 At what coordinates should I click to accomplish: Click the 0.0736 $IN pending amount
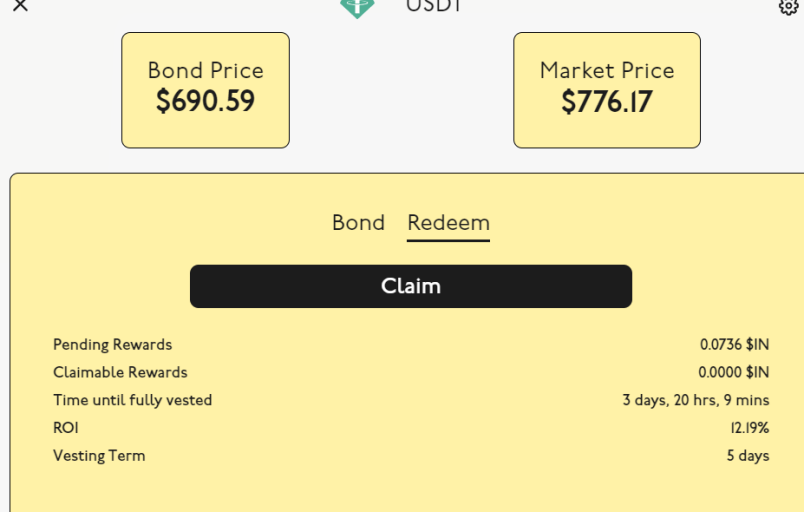735,344
